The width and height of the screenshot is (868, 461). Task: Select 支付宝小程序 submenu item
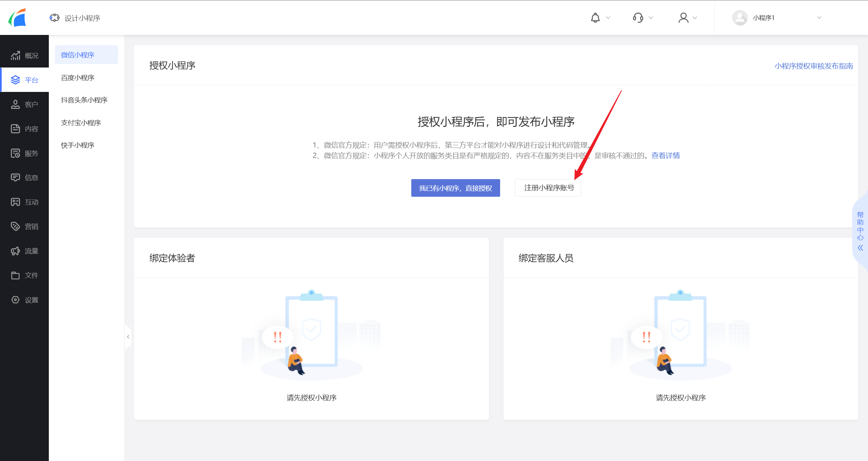point(81,123)
